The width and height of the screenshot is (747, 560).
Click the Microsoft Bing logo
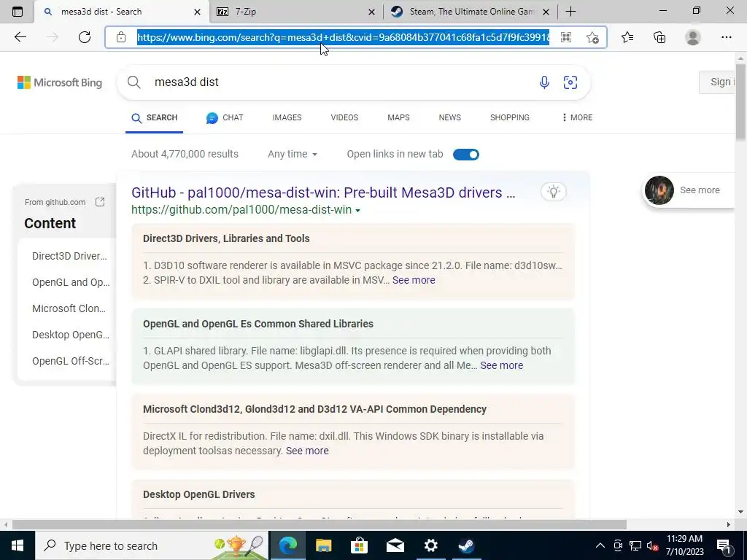coord(60,82)
